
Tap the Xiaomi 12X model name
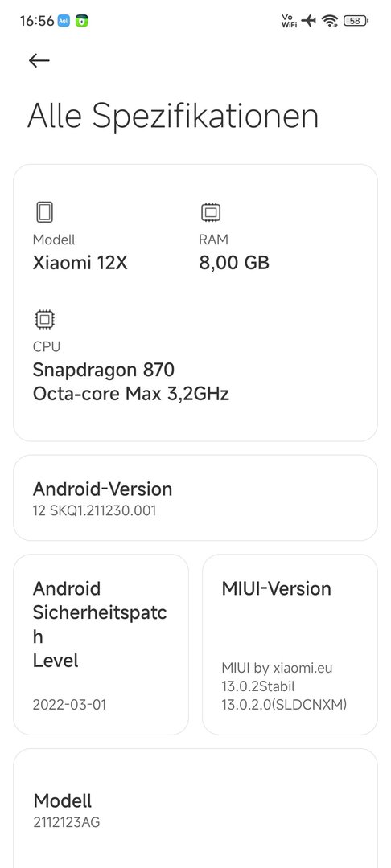pos(80,263)
